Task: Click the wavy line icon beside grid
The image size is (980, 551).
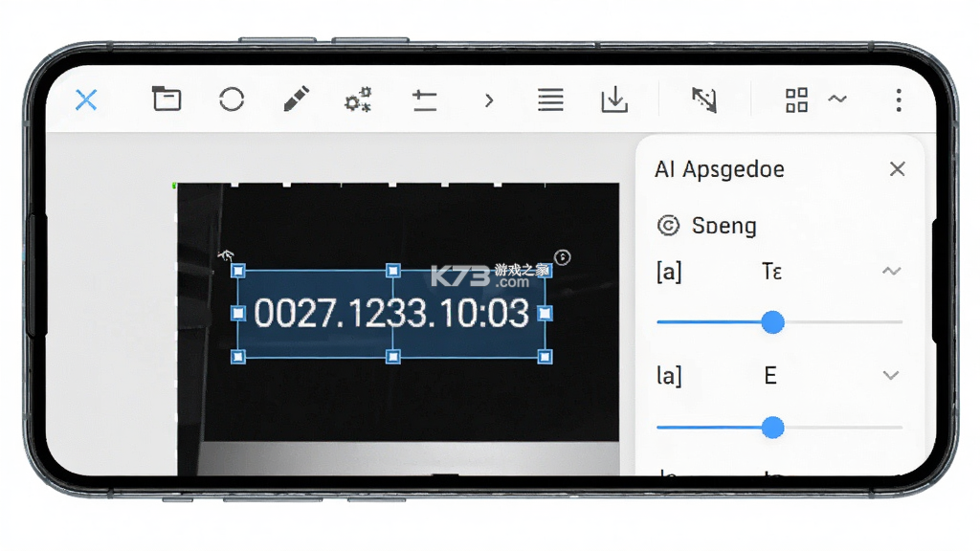Action: click(837, 99)
